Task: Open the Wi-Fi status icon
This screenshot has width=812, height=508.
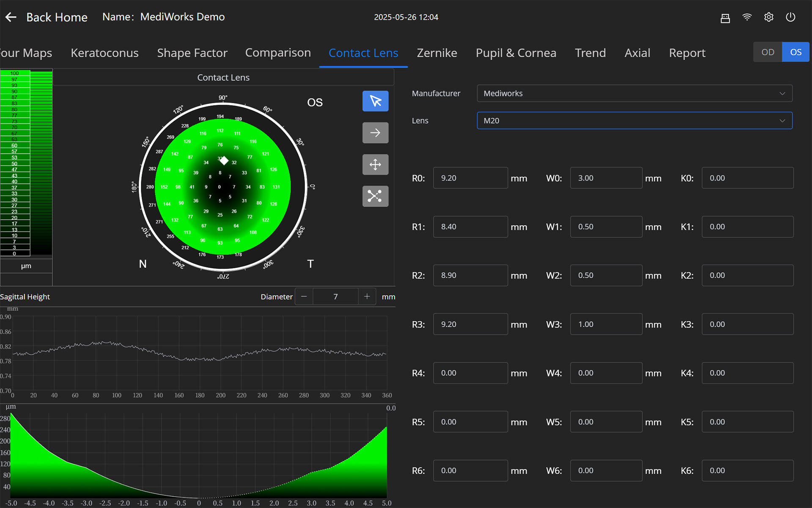Action: click(747, 17)
